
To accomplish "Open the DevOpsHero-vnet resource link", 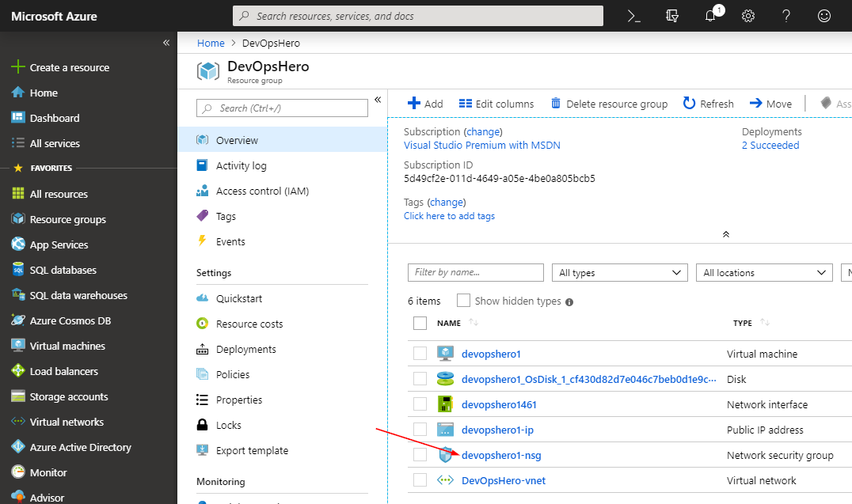I will (504, 480).
